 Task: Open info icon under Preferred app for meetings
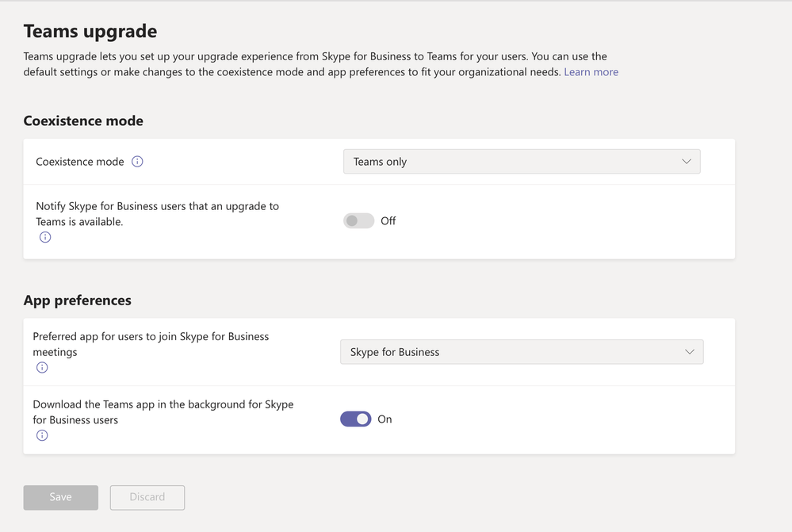[42, 367]
